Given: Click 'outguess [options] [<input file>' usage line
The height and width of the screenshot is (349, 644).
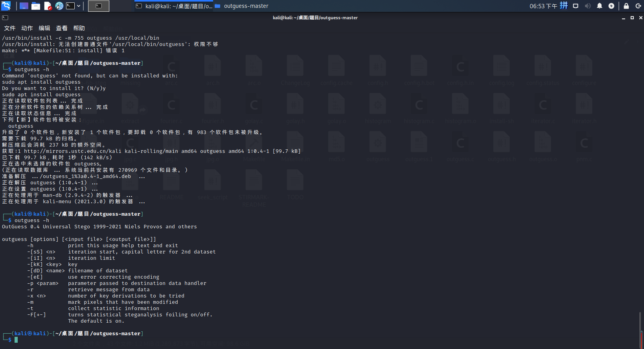Looking at the screenshot, I should 79,239.
